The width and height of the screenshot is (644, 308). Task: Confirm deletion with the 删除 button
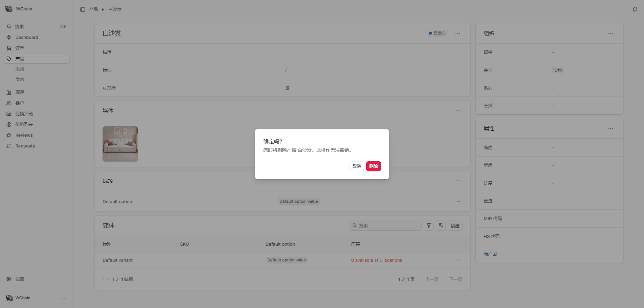373,166
